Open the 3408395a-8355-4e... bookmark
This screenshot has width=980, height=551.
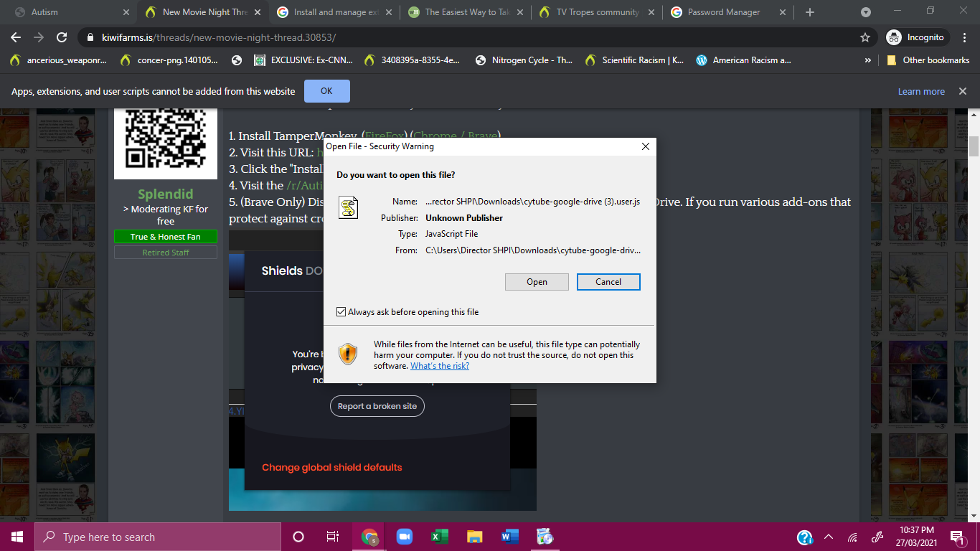tap(413, 60)
